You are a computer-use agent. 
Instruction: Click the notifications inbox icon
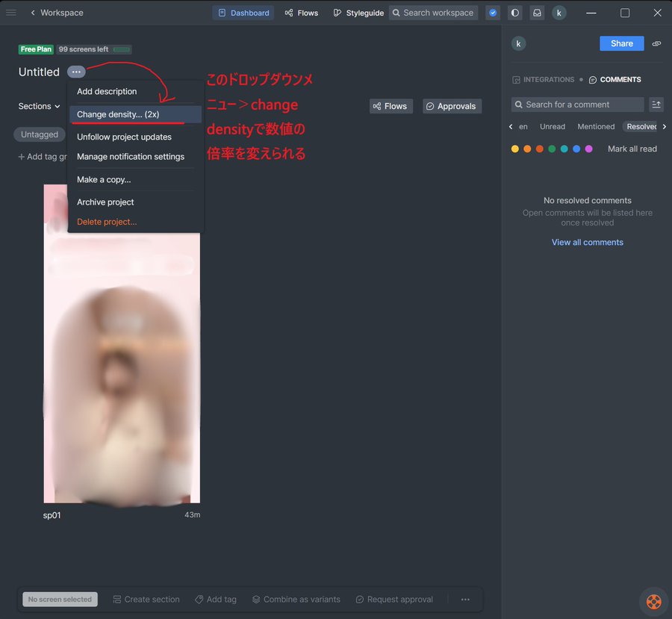(537, 13)
